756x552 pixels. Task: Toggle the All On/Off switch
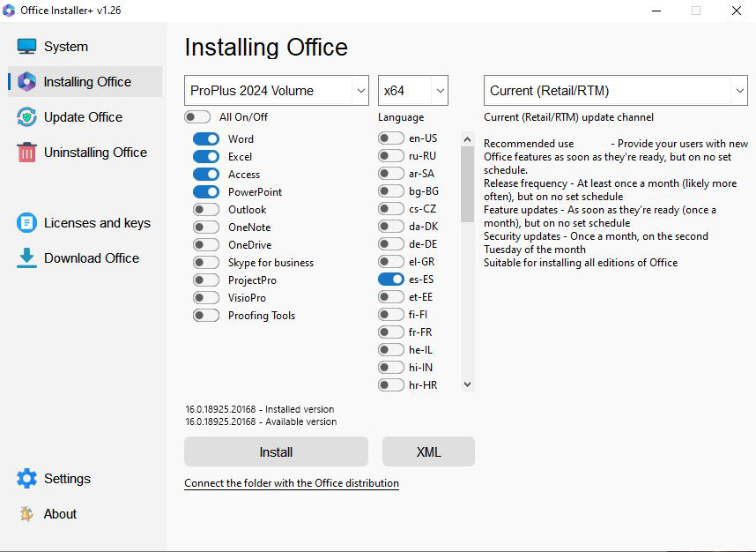197,116
